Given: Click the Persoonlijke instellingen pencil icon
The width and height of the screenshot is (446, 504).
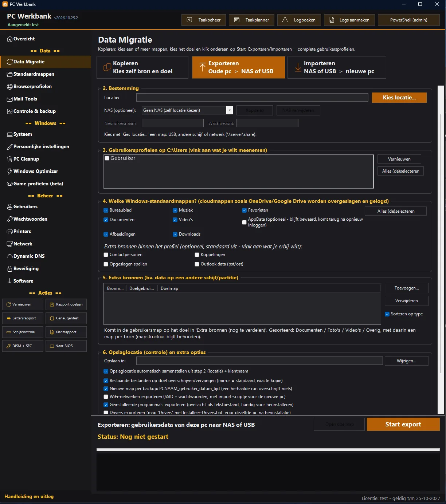Looking at the screenshot, I should 10,147.
